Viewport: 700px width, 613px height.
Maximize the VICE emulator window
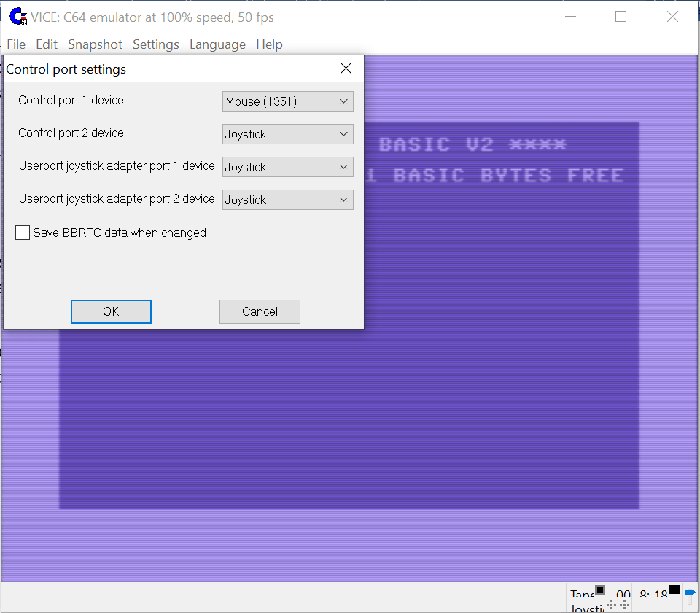[621, 17]
